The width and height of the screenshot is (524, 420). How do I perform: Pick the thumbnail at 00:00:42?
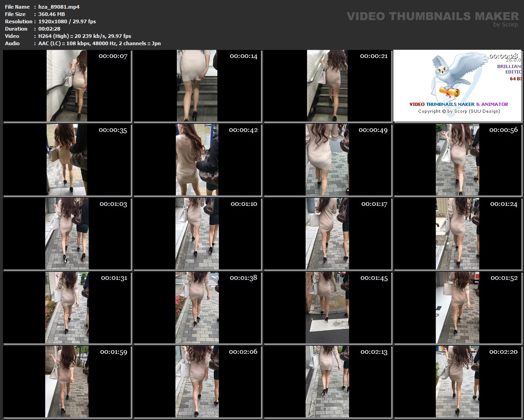coord(197,160)
